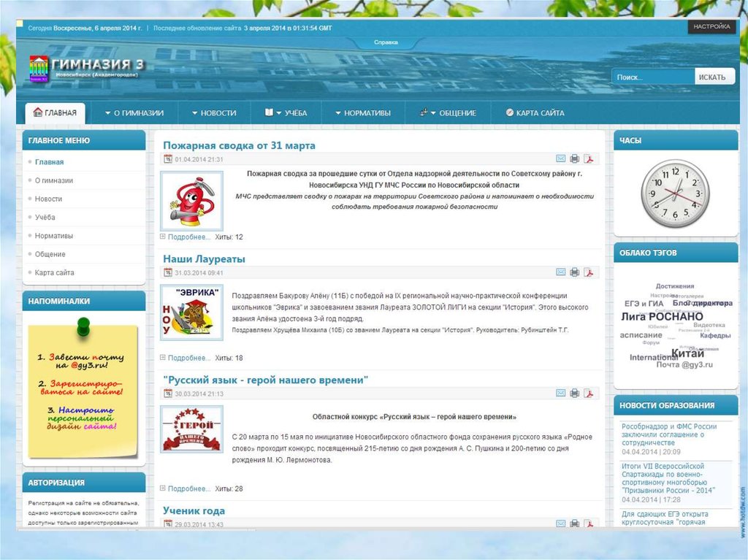Open PDF of Наши Лауреаты article
This screenshot has width=748, height=560.
point(589,272)
